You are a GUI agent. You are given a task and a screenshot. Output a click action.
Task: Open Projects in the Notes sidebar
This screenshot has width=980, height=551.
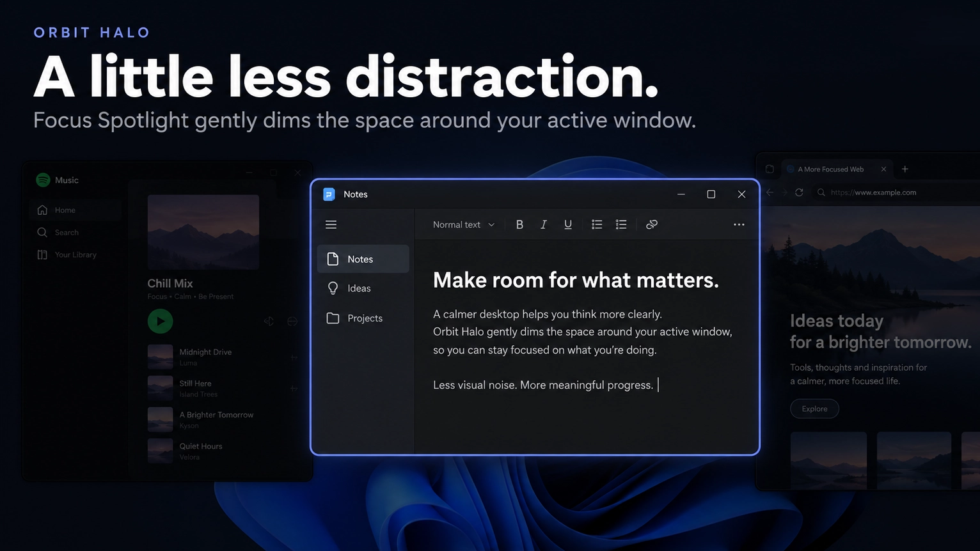pos(363,318)
